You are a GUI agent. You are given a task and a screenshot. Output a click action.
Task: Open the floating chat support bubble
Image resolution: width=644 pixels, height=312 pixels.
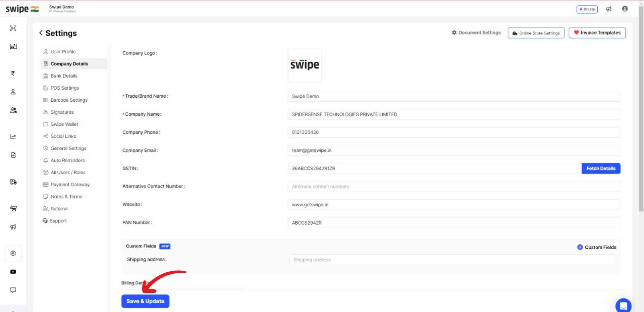pos(624,306)
